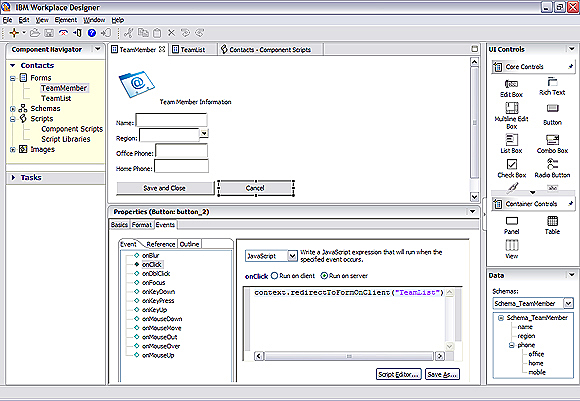Select Run on client radio button
Screen dimensions: 580x401
pyautogui.click(x=274, y=276)
